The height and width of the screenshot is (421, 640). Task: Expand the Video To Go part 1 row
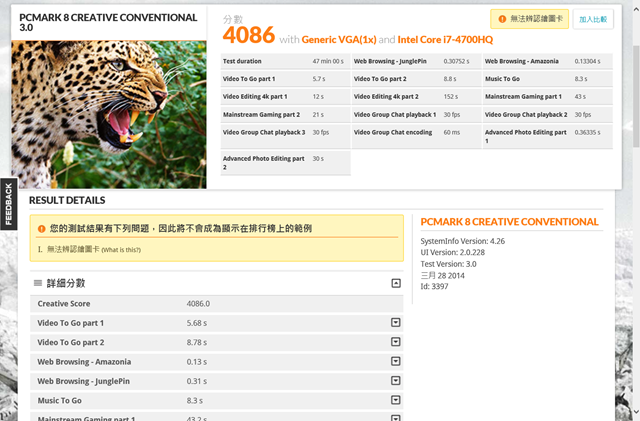point(396,323)
